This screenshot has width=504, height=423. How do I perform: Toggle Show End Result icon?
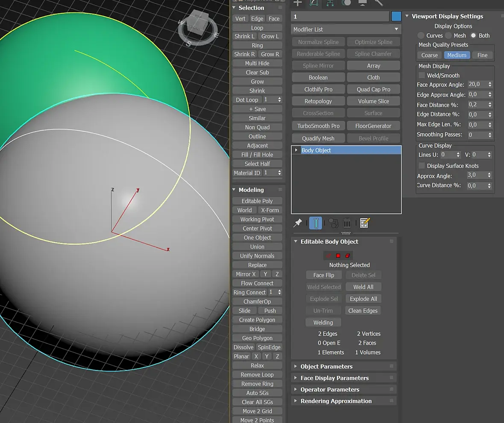coord(316,223)
